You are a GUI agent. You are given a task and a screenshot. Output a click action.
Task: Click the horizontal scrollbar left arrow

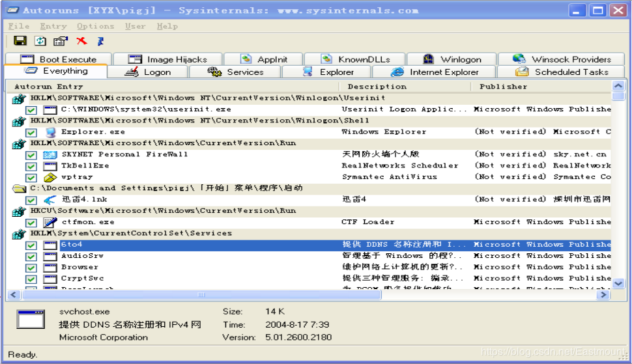pyautogui.click(x=14, y=295)
